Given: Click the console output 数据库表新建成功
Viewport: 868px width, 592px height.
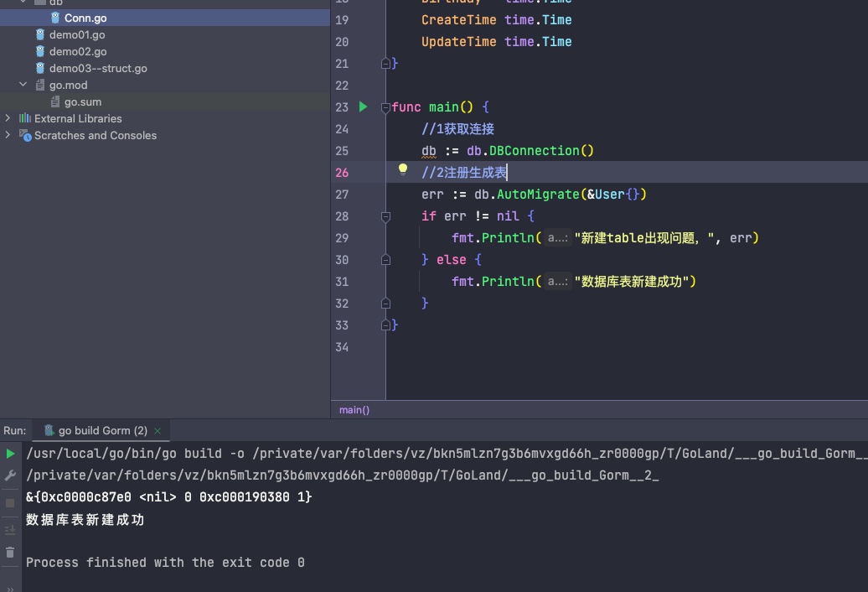Looking at the screenshot, I should [85, 519].
